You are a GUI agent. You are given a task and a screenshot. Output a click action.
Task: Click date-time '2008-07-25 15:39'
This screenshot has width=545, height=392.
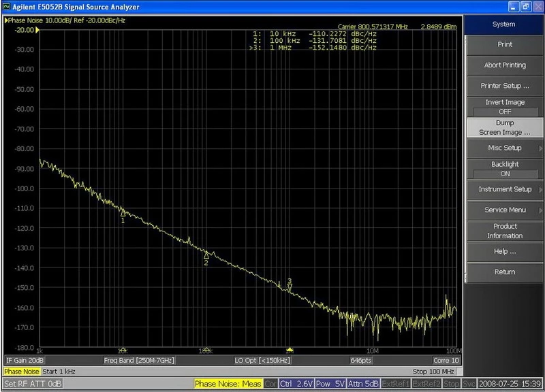pos(510,384)
